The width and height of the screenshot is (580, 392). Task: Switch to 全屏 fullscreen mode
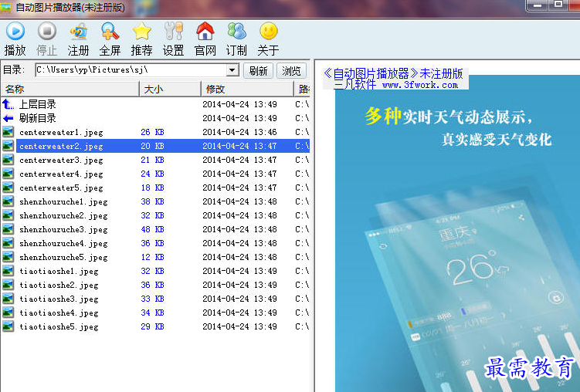tap(110, 32)
